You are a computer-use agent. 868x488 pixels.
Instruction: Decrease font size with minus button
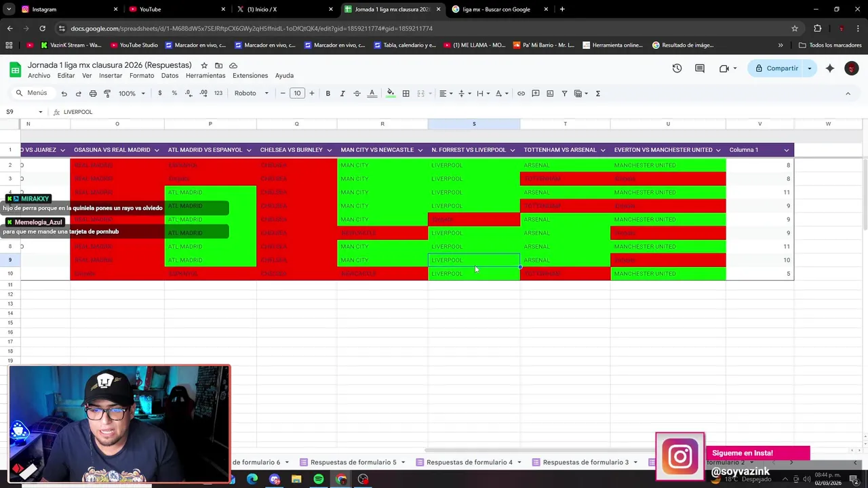(283, 94)
